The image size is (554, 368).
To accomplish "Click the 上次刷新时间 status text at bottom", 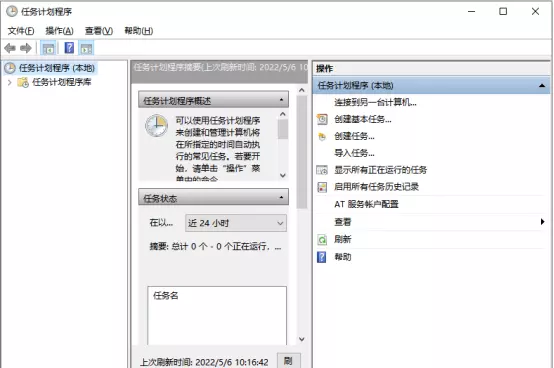I will coord(204,362).
